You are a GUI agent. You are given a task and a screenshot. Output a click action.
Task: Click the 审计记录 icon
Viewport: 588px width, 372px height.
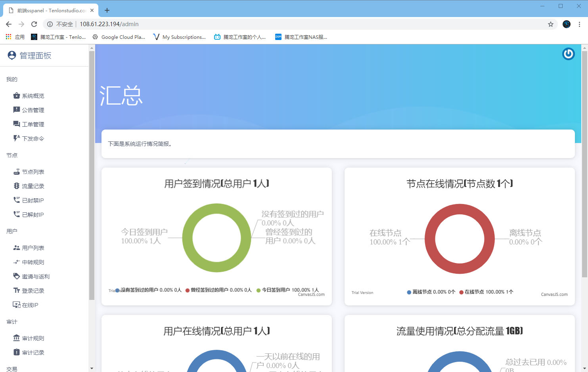pos(17,352)
